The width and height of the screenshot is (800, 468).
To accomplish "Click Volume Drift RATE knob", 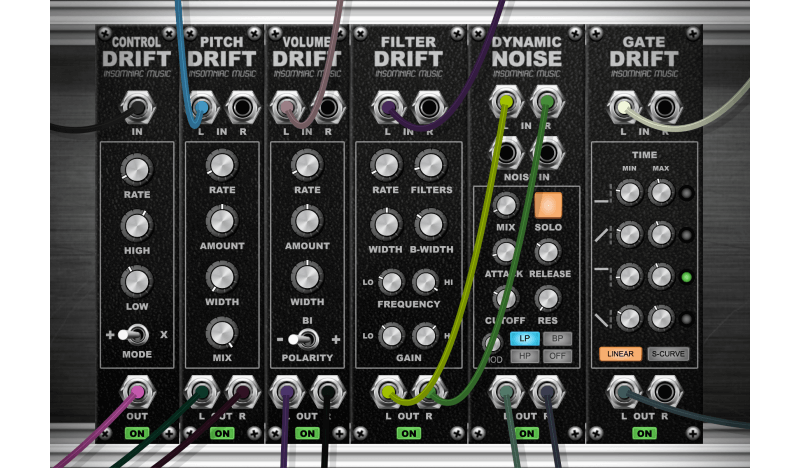I will (307, 165).
